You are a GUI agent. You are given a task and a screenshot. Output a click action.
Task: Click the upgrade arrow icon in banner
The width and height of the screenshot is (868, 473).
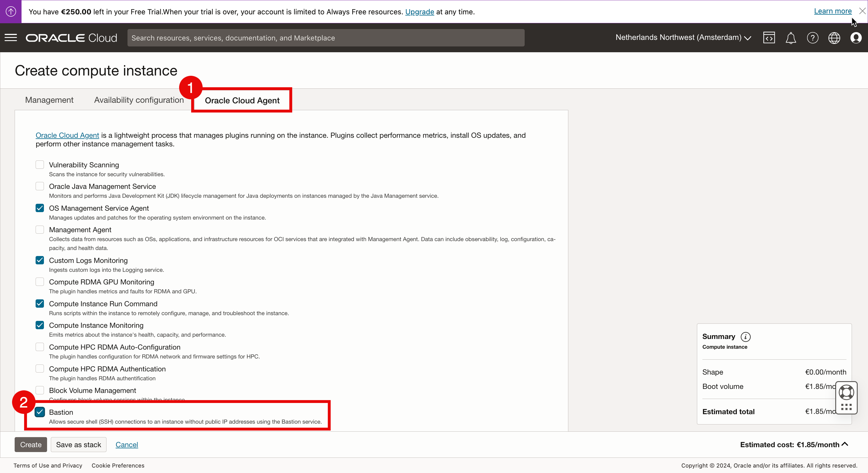click(x=11, y=11)
